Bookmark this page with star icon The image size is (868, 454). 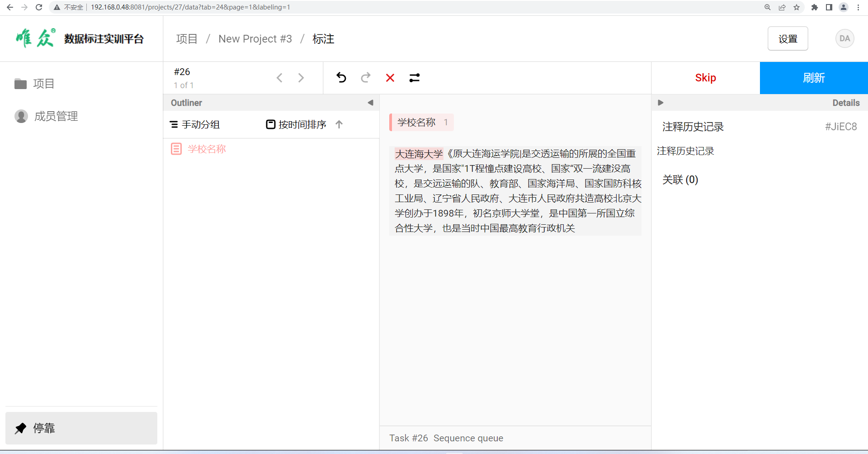tap(797, 7)
